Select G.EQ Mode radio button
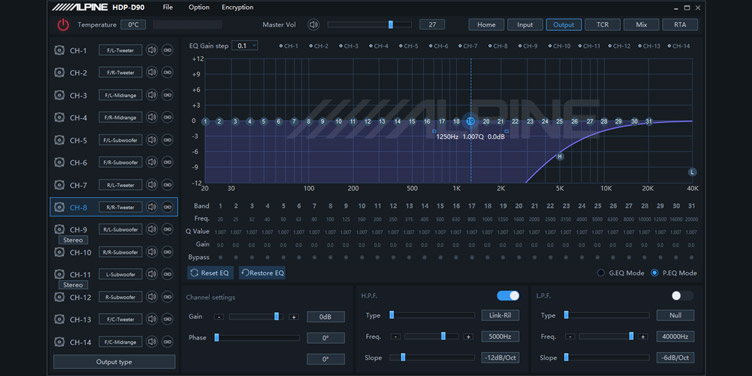The image size is (752, 376). [x=600, y=273]
